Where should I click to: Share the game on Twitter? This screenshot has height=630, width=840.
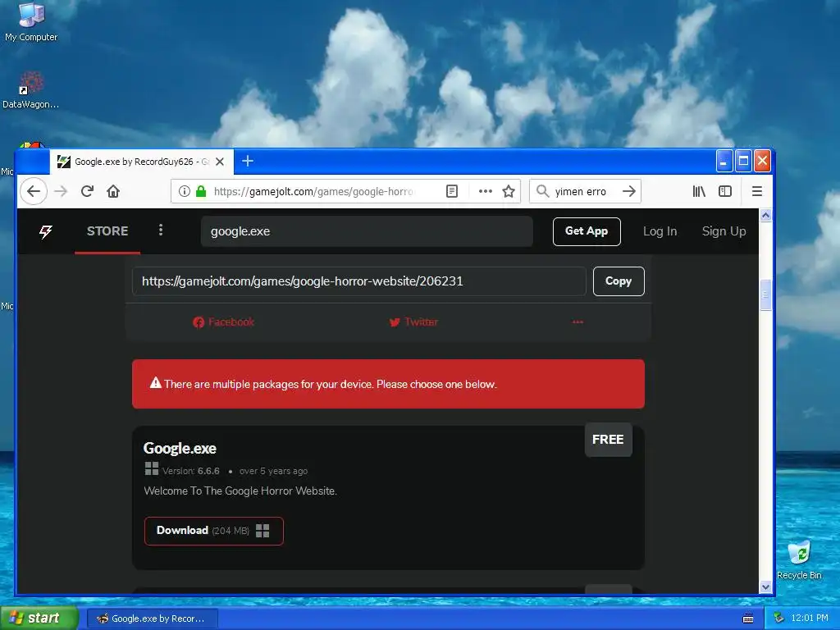(x=413, y=322)
